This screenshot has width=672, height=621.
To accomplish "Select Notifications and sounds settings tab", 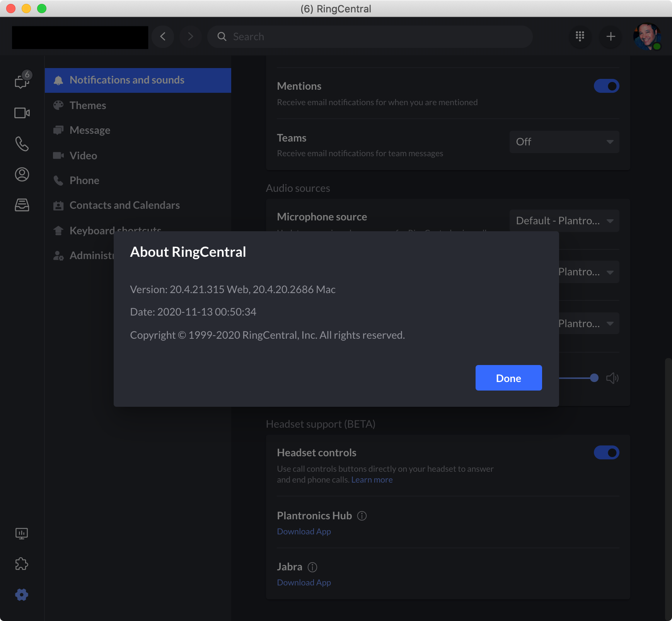I will tap(138, 80).
